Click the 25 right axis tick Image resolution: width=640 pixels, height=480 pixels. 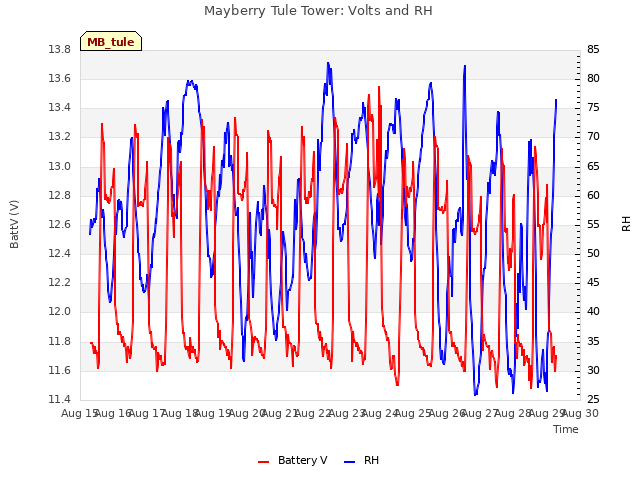click(x=593, y=400)
